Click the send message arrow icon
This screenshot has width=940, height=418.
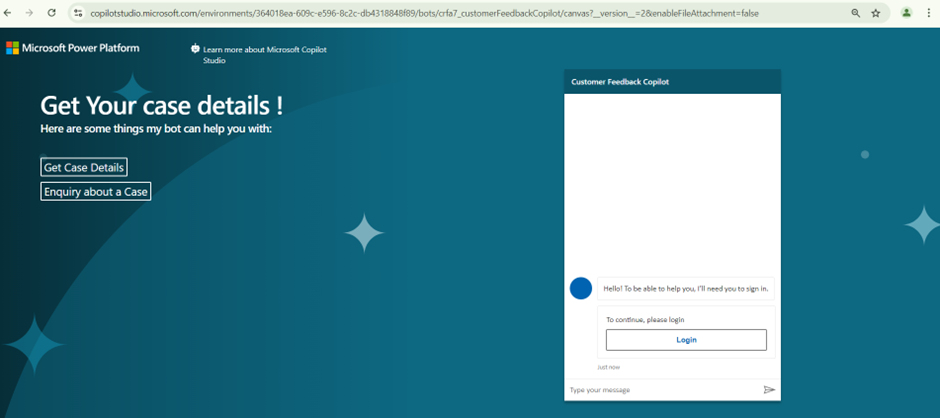pyautogui.click(x=769, y=389)
